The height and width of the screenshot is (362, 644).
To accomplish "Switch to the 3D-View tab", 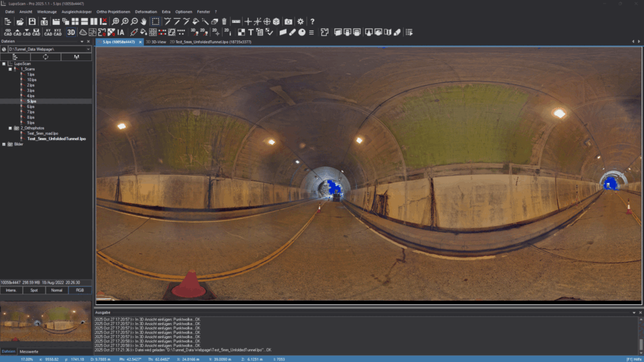I will [155, 42].
